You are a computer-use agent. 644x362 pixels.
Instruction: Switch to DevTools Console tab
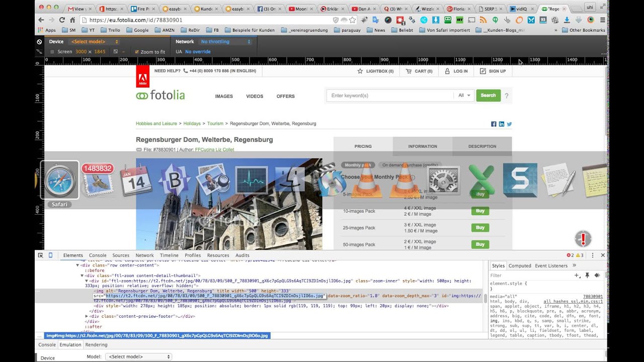tap(98, 255)
